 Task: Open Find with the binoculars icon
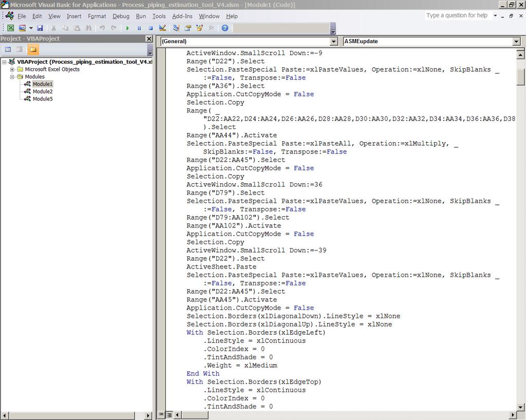coord(88,28)
